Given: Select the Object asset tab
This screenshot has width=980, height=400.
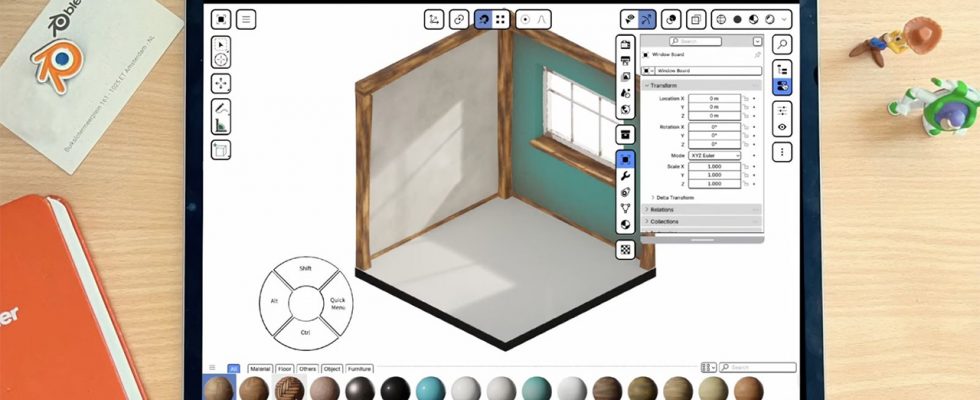Looking at the screenshot, I should (x=332, y=369).
